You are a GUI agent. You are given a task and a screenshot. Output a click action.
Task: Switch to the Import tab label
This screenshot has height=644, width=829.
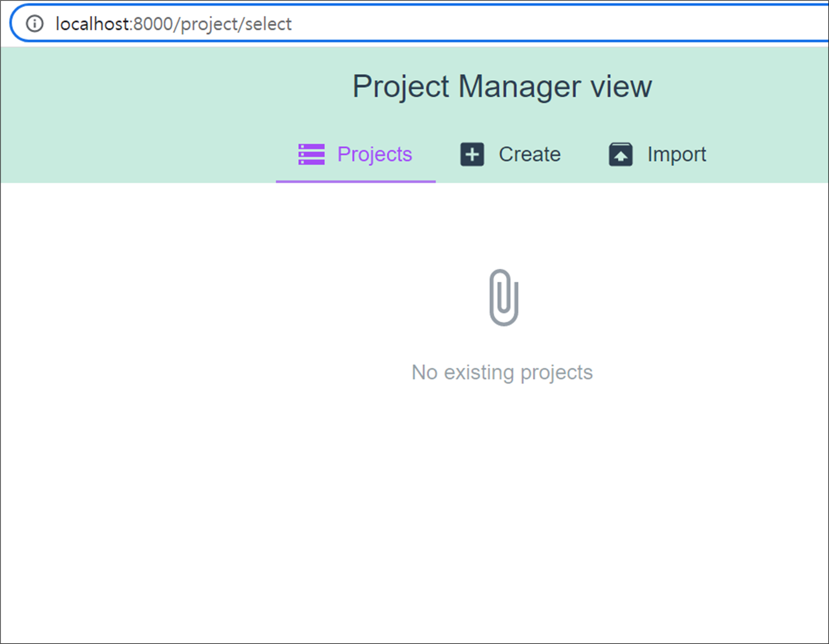[x=676, y=154]
